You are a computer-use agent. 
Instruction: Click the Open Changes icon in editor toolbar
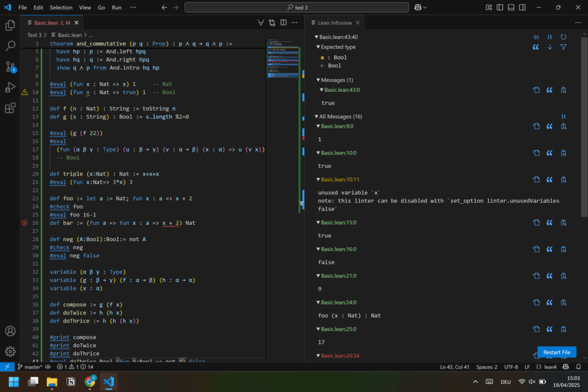pyautogui.click(x=272, y=23)
